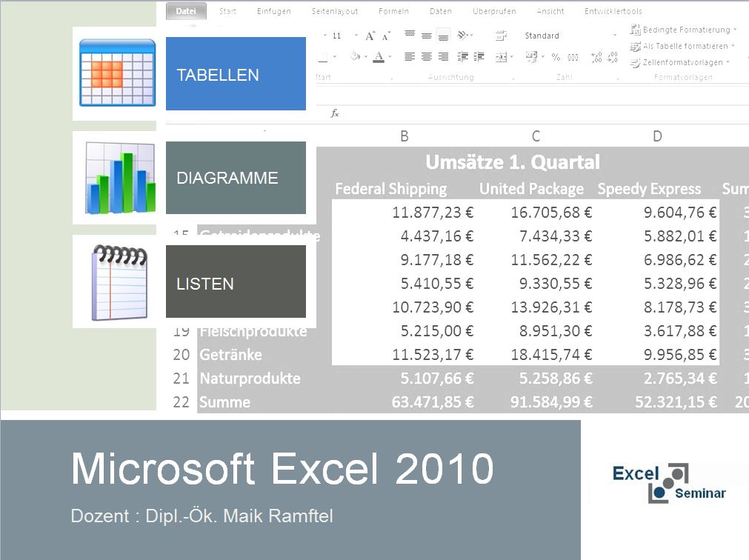Select column D header
The height and width of the screenshot is (560, 749).
[x=657, y=136]
